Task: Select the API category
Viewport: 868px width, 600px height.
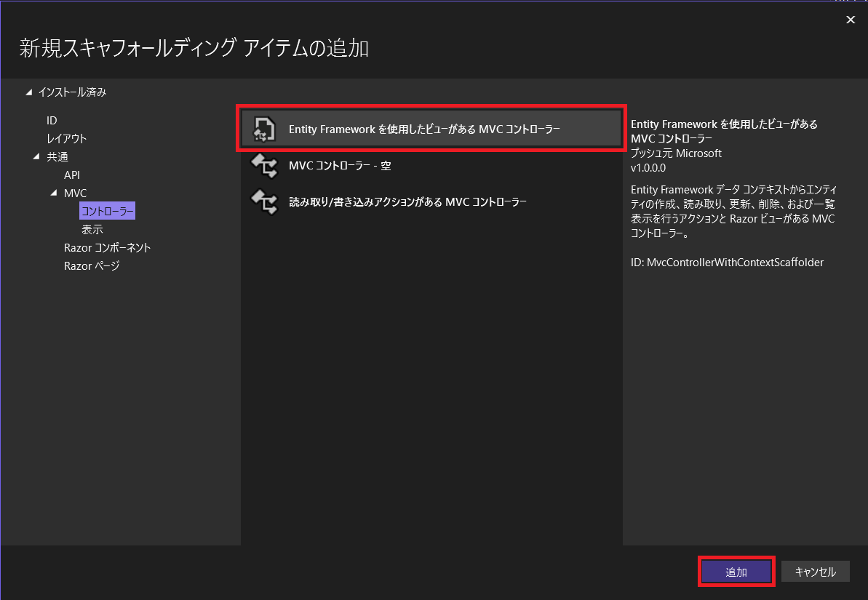Action: (x=71, y=175)
